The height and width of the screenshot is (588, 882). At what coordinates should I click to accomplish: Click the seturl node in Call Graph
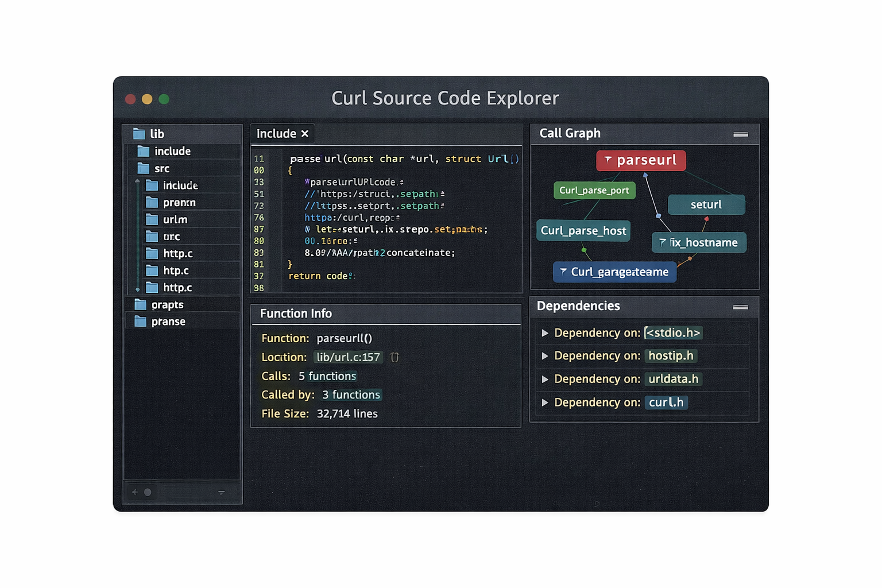pyautogui.click(x=706, y=205)
